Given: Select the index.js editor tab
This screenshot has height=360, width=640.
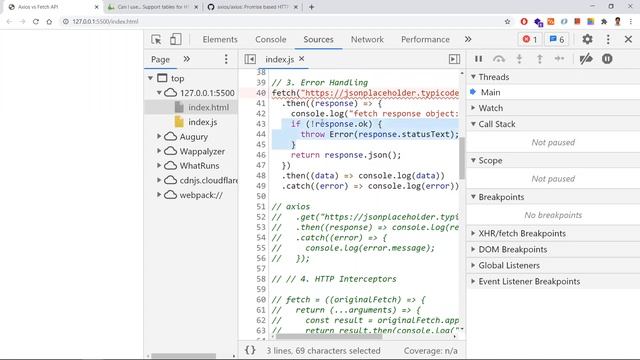Looking at the screenshot, I should 280,60.
